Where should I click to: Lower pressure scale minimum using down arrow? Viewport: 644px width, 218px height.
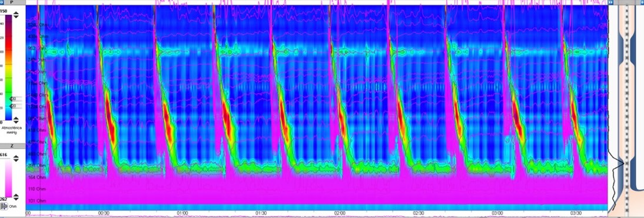(x=16, y=122)
